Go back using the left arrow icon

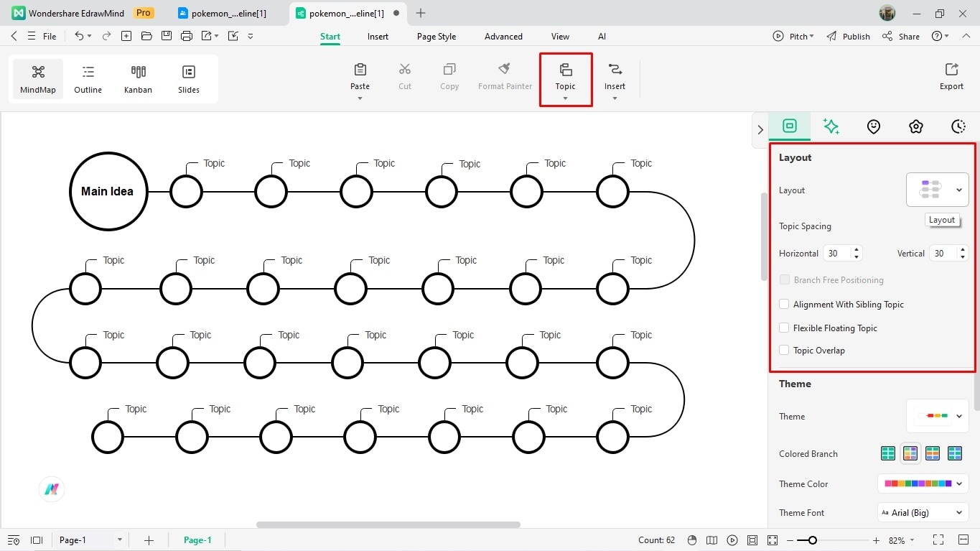(14, 36)
